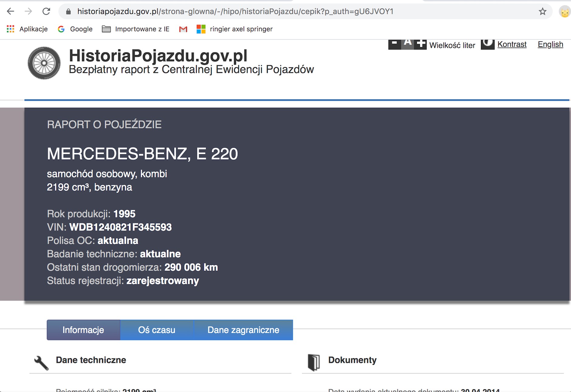Select the Informacje tab
The width and height of the screenshot is (571, 392).
(83, 330)
